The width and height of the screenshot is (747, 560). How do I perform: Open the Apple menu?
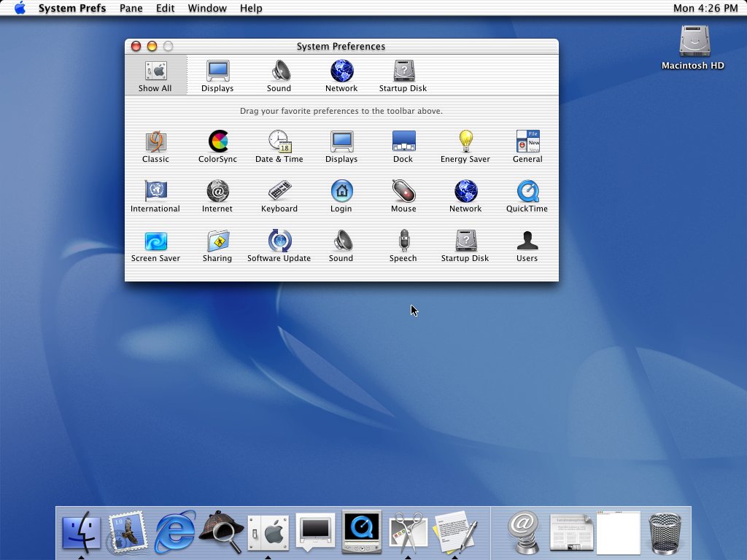point(20,8)
